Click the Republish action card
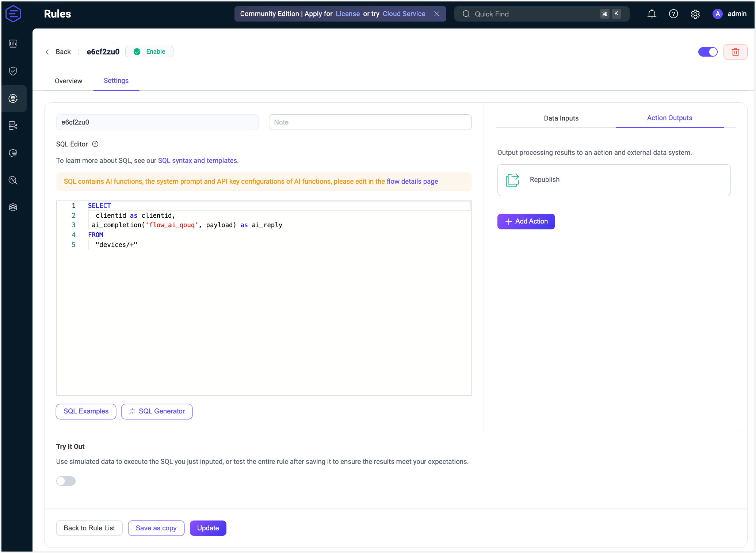 [614, 180]
